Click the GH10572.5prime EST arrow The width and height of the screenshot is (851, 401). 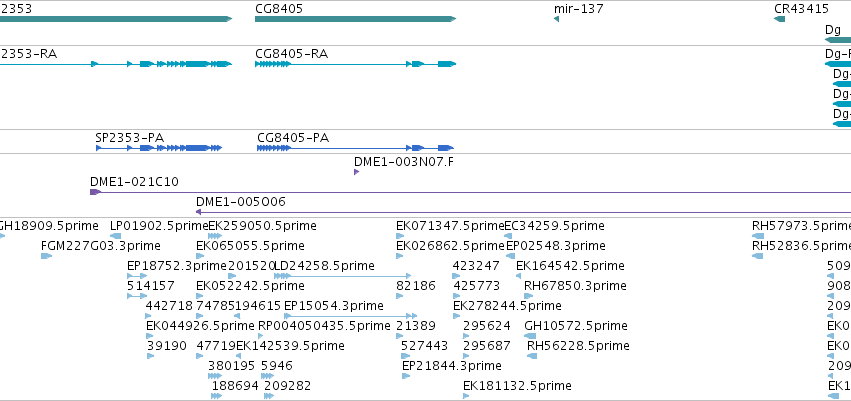tap(530, 336)
